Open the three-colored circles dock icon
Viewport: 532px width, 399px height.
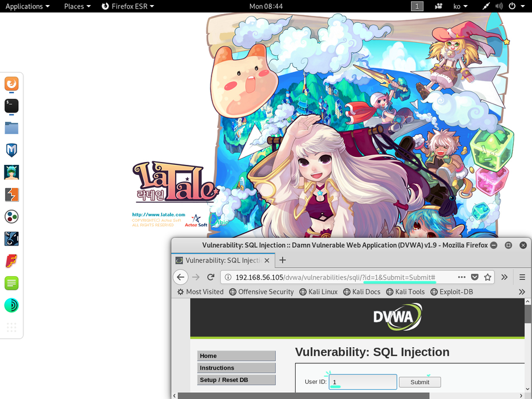tap(11, 217)
